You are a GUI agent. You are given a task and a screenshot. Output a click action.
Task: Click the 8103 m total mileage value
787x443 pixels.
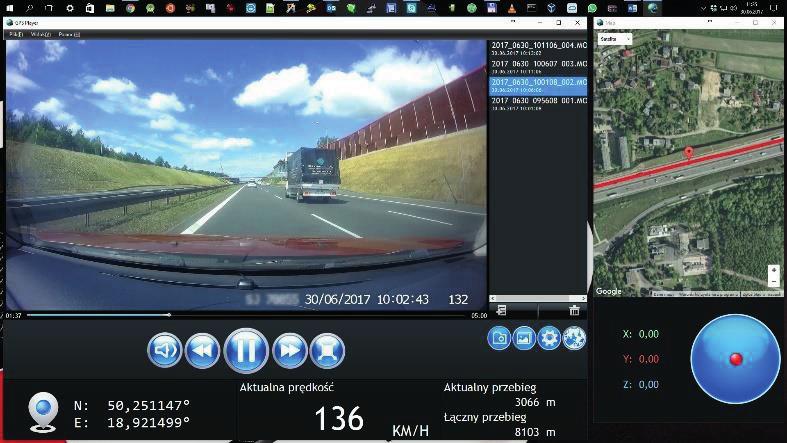[535, 431]
